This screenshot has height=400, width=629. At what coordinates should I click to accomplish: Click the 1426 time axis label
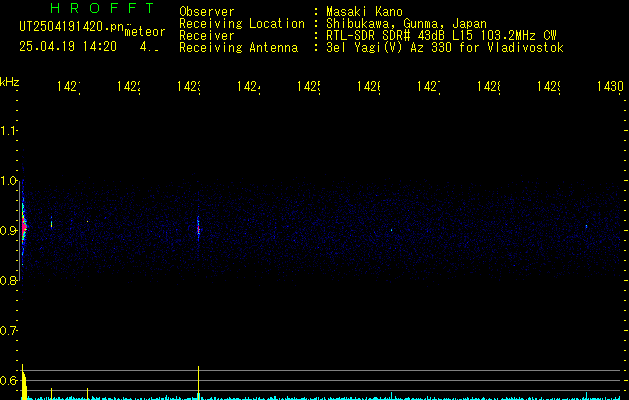pos(369,87)
